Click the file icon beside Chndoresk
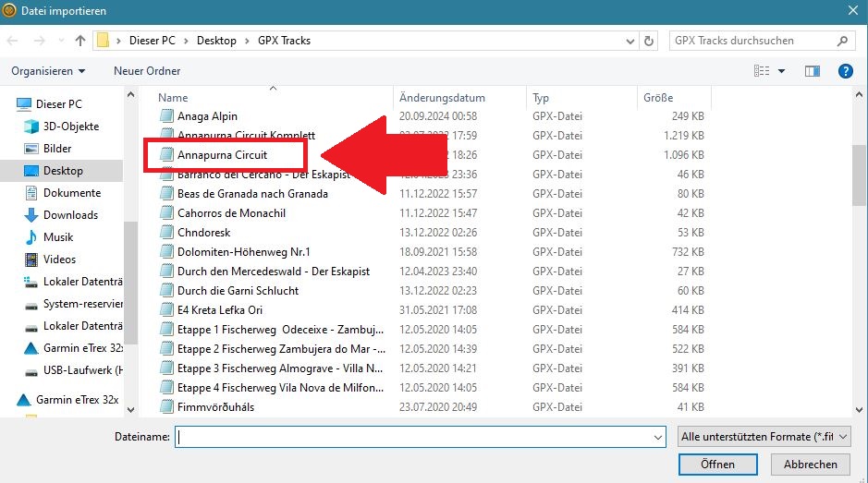The image size is (868, 483). tap(166, 233)
